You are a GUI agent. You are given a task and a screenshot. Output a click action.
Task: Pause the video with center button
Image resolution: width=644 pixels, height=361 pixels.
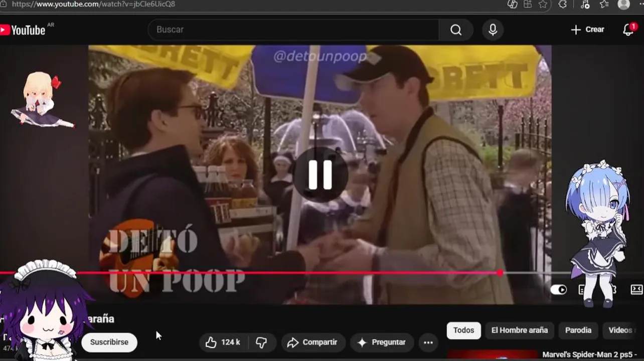click(x=320, y=174)
